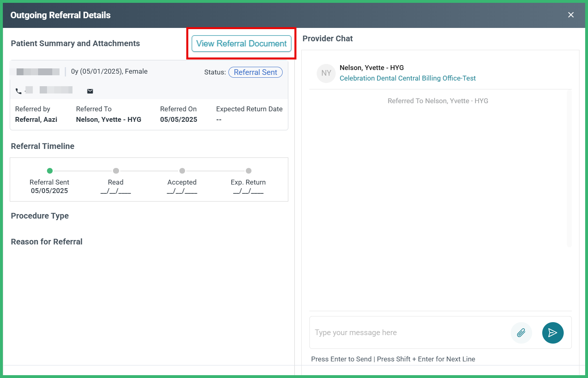Expand the Referral Timeline panel
The image size is (588, 378).
(x=42, y=146)
